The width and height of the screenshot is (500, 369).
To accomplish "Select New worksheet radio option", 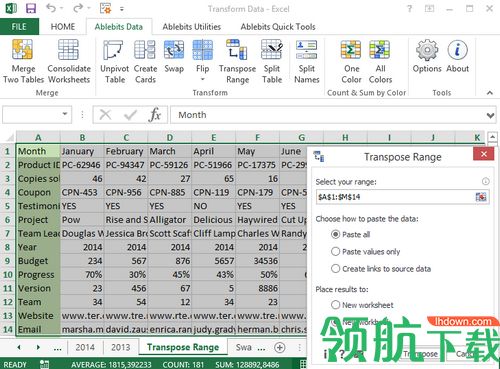I will pos(335,305).
